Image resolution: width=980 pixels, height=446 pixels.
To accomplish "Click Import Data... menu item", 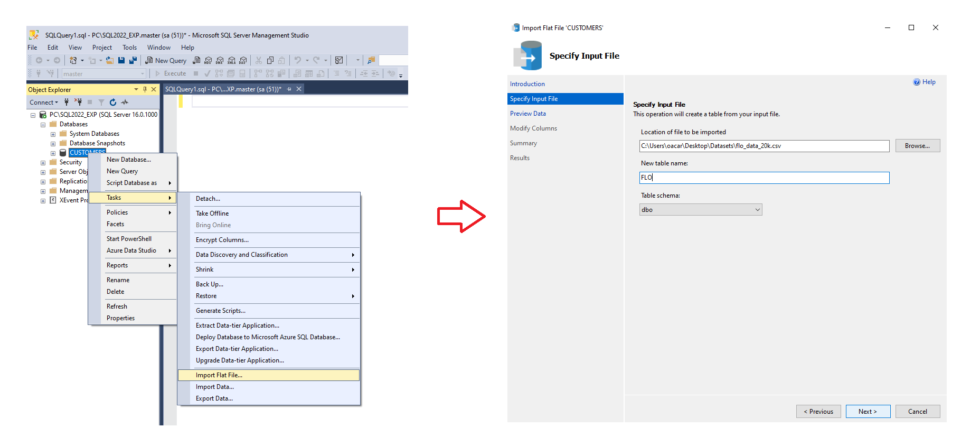I will (x=269, y=387).
